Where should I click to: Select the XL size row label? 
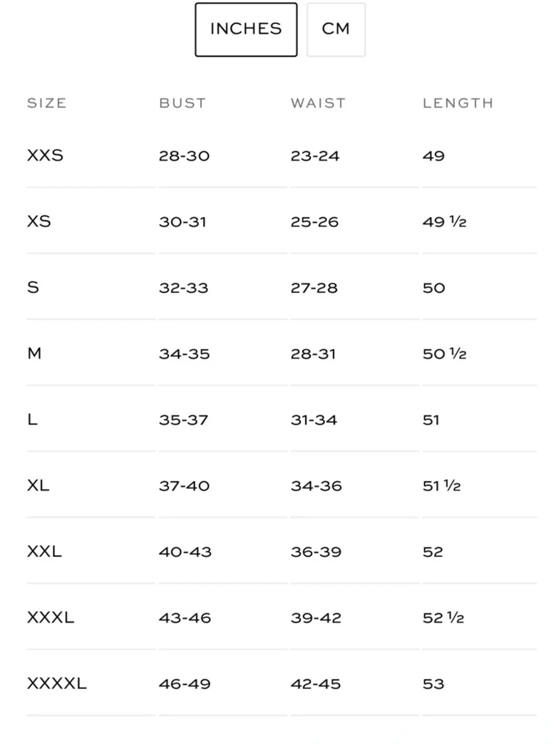point(38,485)
